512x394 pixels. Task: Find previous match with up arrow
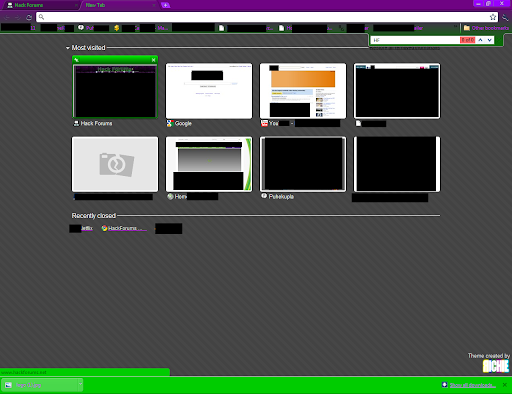(480, 40)
